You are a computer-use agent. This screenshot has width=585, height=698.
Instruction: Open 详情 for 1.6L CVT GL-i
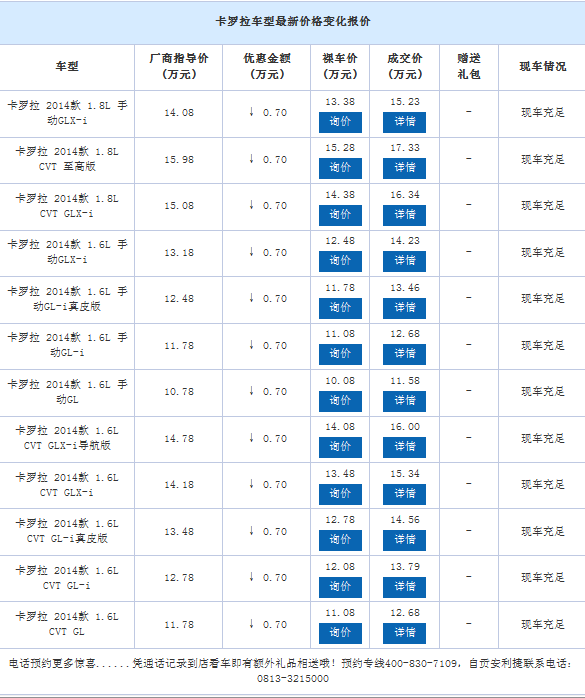(404, 588)
